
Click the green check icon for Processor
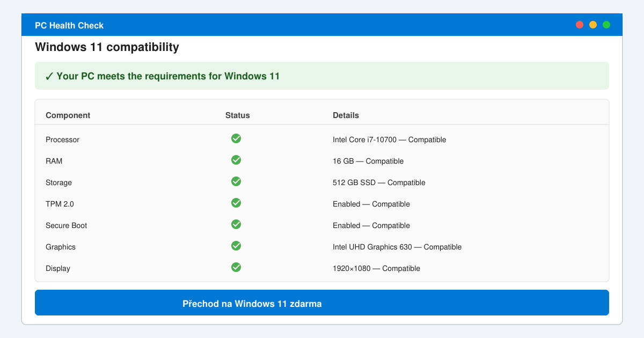(236, 138)
